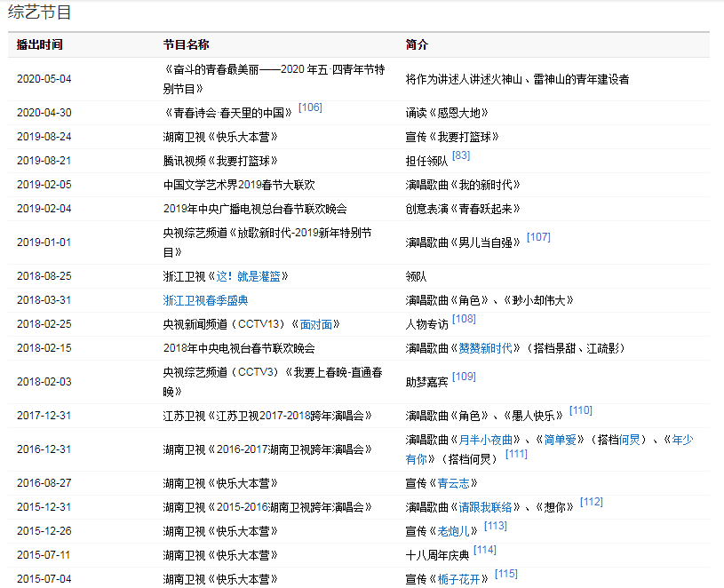Click the 综艺节目 section heading
The width and height of the screenshot is (724, 588).
click(40, 12)
